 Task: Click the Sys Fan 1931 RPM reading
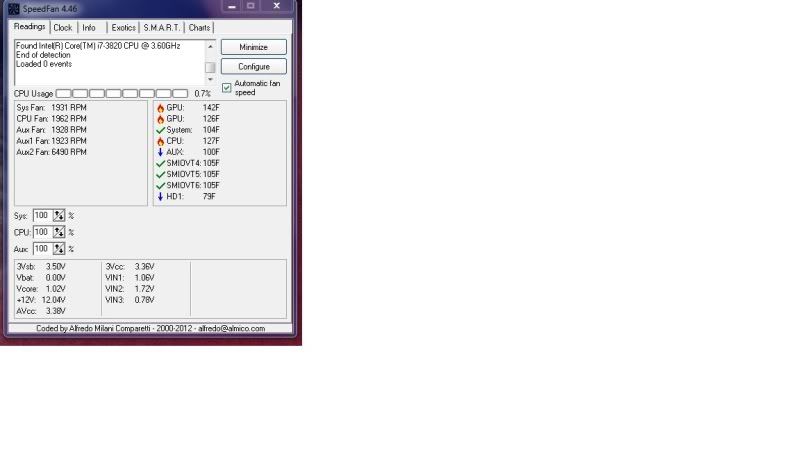point(52,108)
